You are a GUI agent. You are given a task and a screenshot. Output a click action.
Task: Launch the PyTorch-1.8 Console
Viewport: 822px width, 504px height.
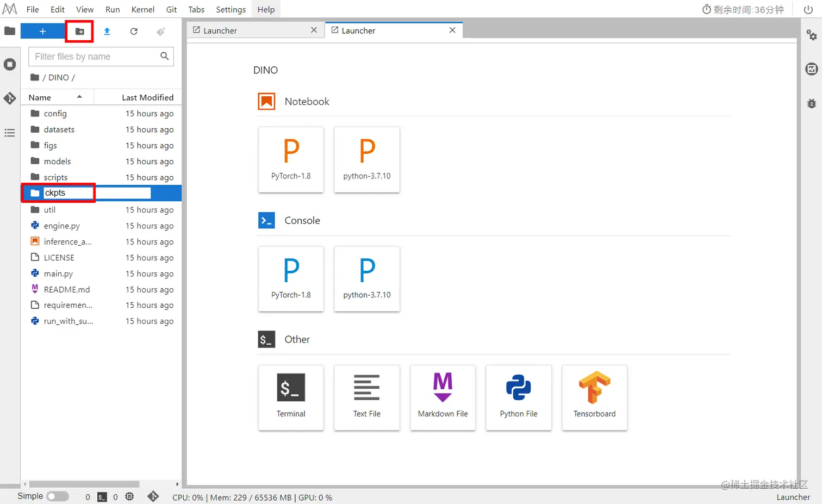pos(291,278)
